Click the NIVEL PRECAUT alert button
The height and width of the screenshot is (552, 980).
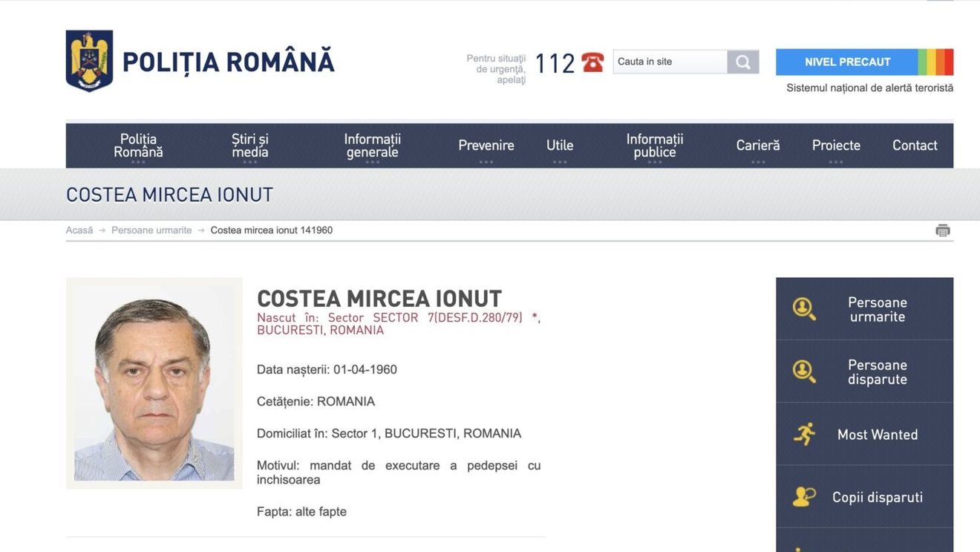click(x=847, y=62)
